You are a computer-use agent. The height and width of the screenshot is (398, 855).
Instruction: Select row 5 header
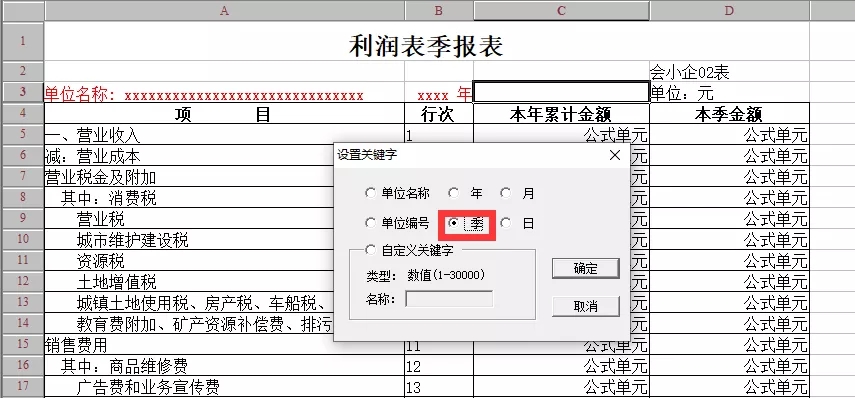[23, 134]
